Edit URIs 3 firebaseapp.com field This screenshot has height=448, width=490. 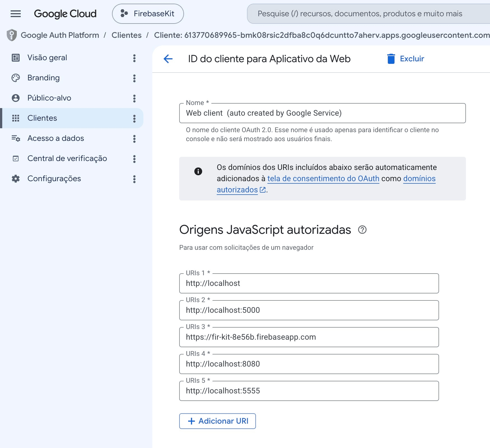[309, 337]
